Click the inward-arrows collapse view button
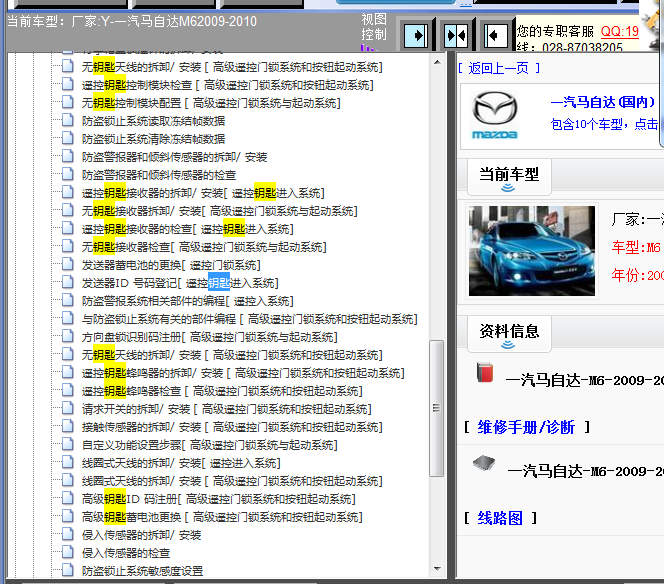664x584 pixels. [456, 36]
